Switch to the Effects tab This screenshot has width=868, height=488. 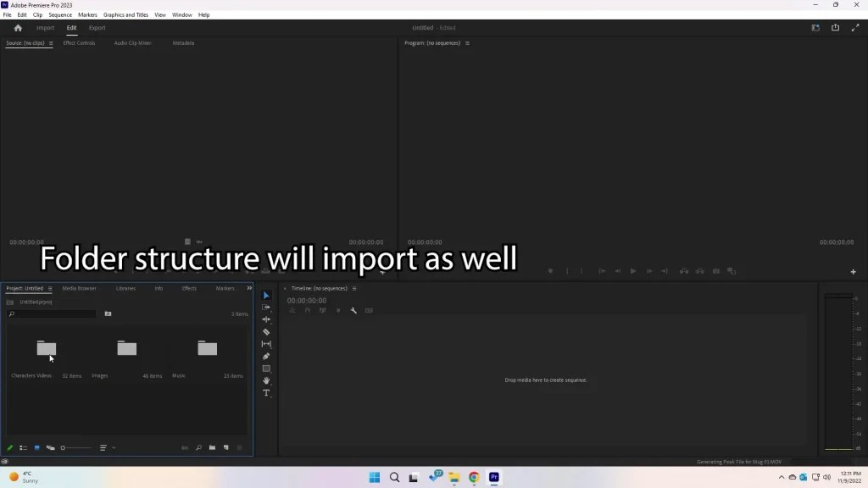[x=190, y=288]
